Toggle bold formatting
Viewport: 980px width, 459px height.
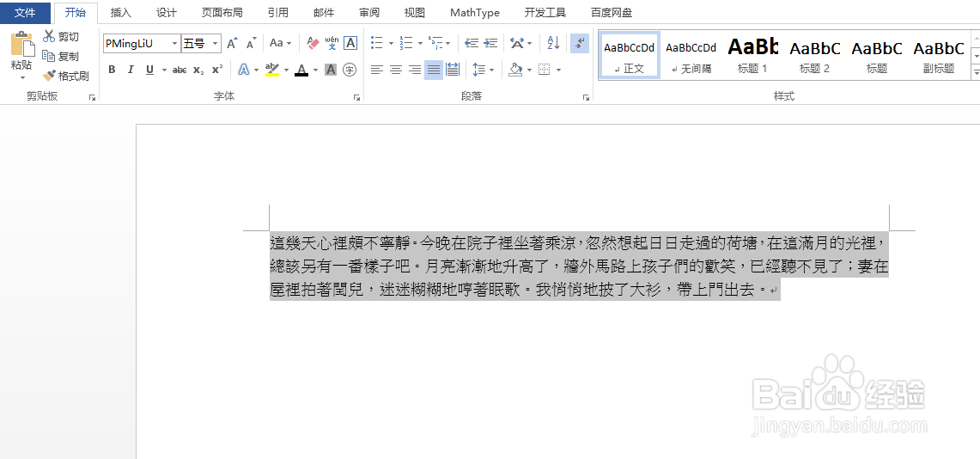tap(112, 70)
